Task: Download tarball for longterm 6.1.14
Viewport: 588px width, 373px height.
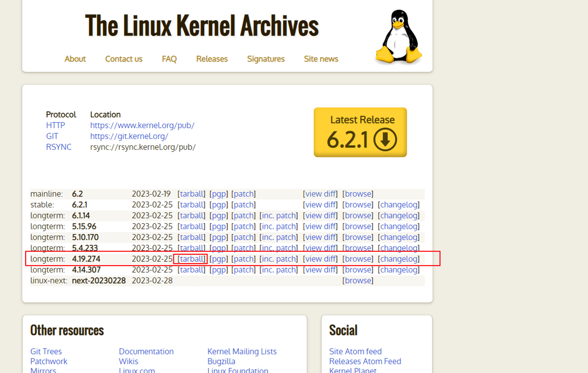Action: click(x=191, y=215)
